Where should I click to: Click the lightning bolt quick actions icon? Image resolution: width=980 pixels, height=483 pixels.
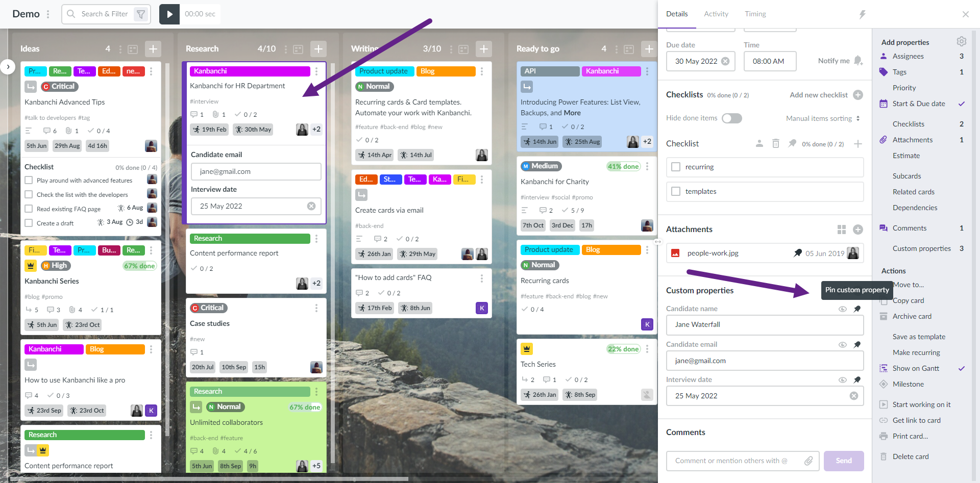[862, 14]
